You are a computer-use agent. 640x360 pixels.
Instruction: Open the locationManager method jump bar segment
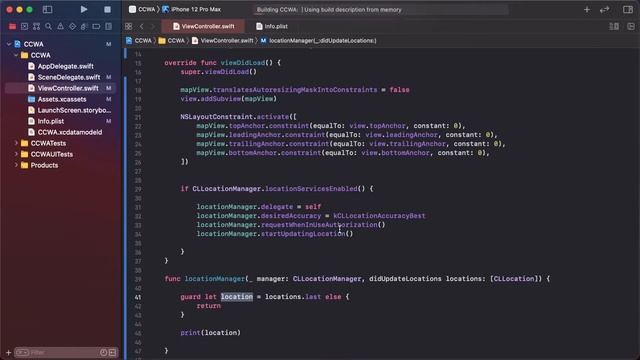click(318, 40)
